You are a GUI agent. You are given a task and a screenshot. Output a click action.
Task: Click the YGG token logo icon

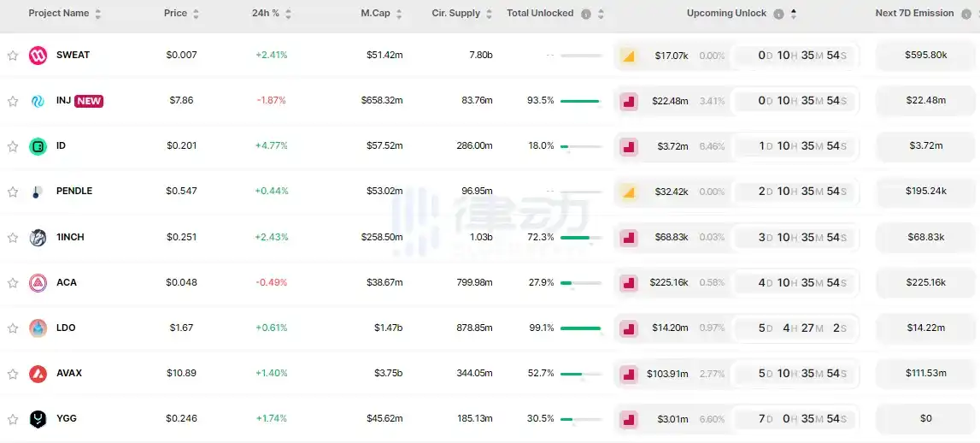point(38,419)
